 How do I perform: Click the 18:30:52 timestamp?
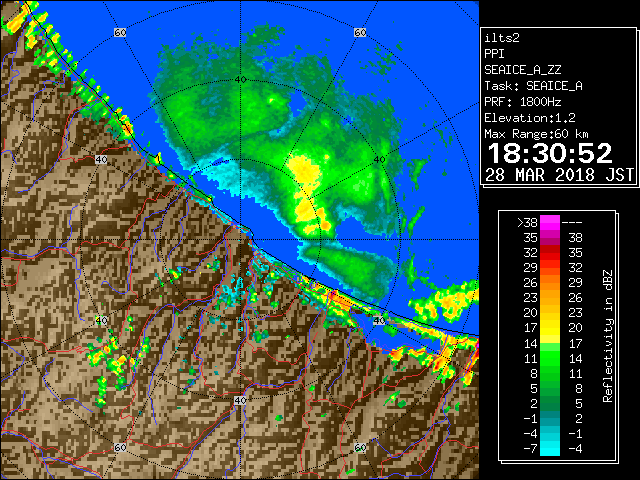(x=550, y=153)
